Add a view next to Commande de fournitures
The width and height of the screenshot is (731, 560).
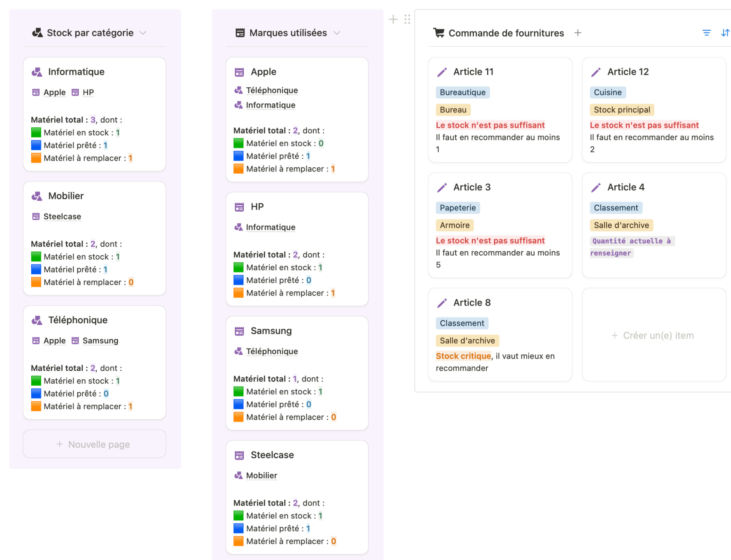click(x=578, y=33)
